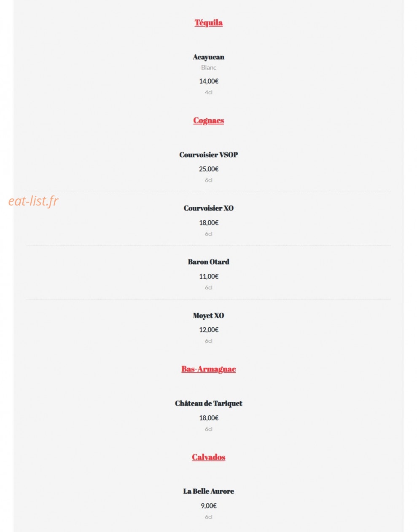
Task: Select La Belle Aurore calvados
Action: (208, 491)
